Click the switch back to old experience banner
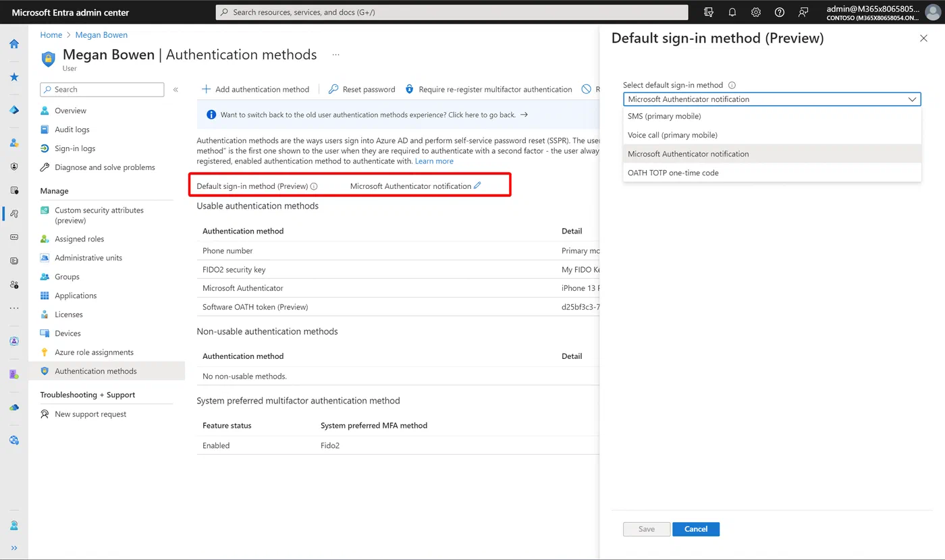Viewport: 945px width, 560px height. (x=398, y=115)
